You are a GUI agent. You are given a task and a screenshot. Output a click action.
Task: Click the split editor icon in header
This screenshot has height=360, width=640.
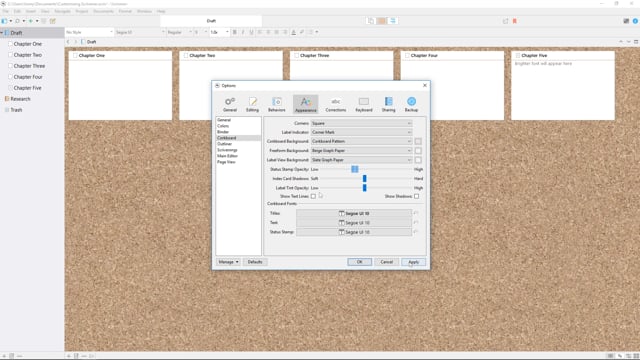(x=636, y=42)
